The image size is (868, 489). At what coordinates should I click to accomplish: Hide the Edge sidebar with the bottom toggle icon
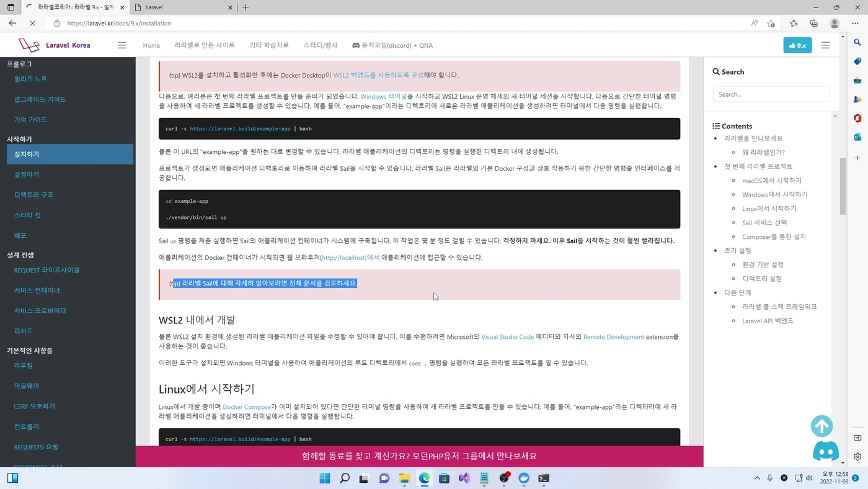pyautogui.click(x=857, y=438)
